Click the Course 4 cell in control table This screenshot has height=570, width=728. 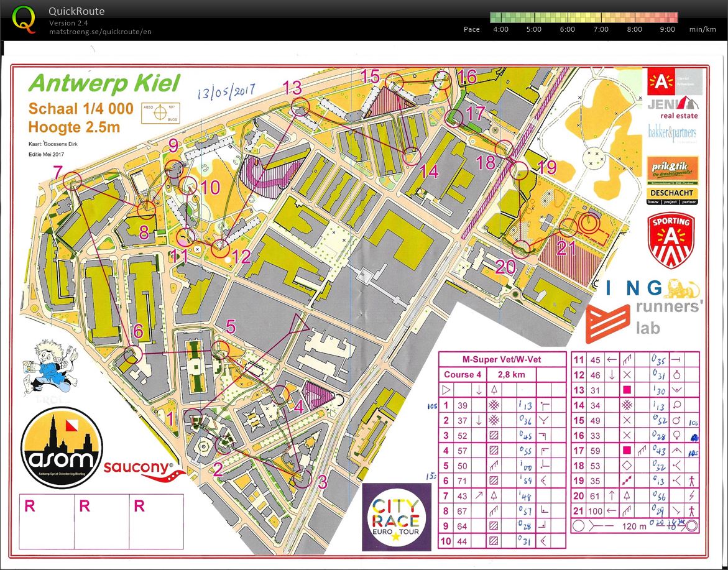[x=462, y=375]
